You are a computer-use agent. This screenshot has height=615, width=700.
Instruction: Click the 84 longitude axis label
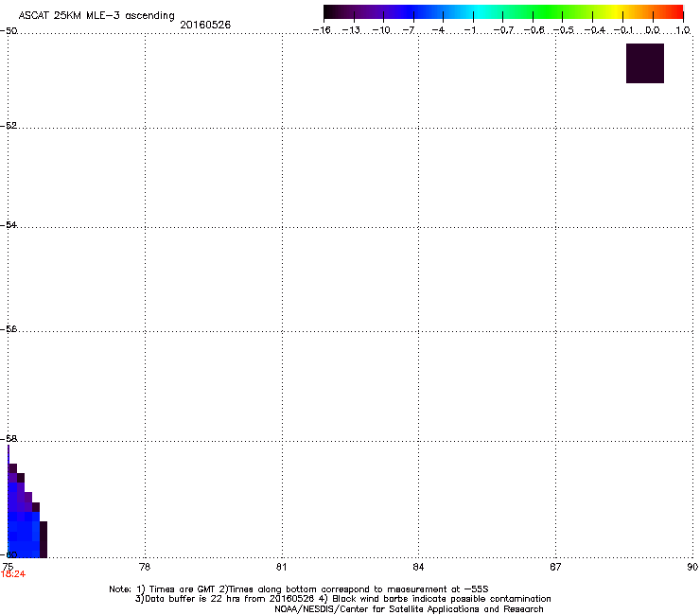(418, 567)
